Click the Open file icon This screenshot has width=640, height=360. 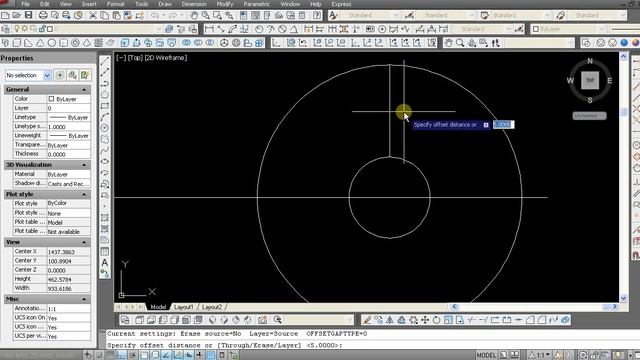pos(17,16)
